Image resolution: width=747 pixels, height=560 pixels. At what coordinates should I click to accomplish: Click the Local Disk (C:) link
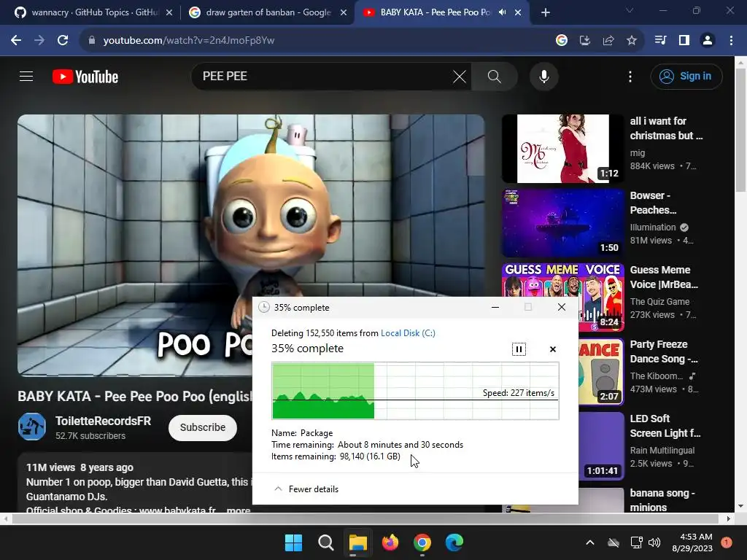click(408, 332)
